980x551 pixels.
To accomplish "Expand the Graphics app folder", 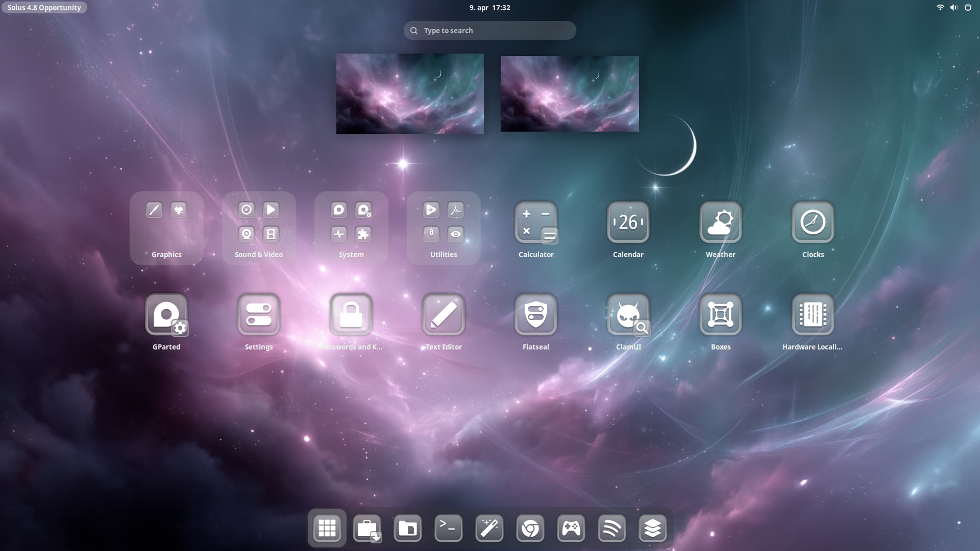I will click(x=166, y=228).
